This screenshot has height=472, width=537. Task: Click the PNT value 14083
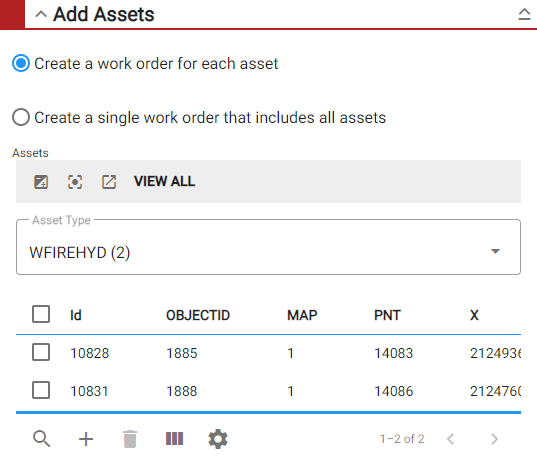point(394,353)
